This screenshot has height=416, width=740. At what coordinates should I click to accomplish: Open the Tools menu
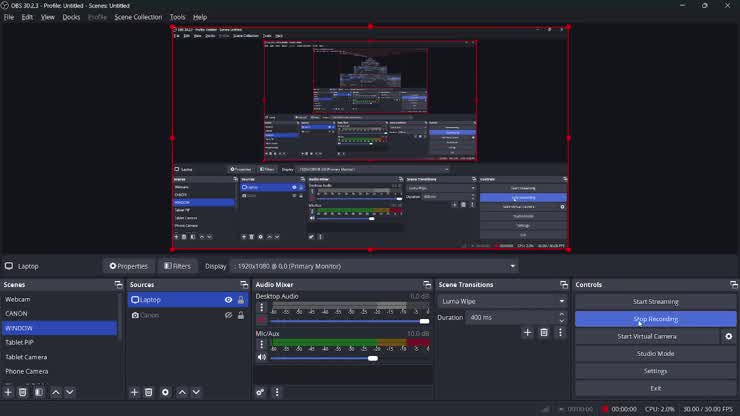tap(177, 17)
